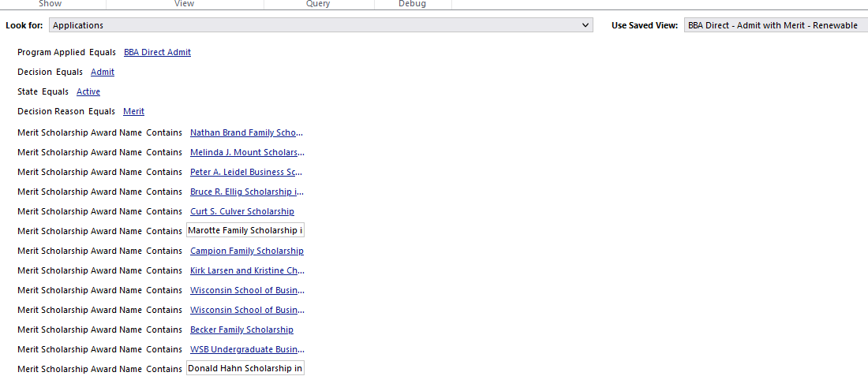Edit the Kirk Larsen and Kristine value
The width and height of the screenshot is (868, 391).
tap(246, 270)
